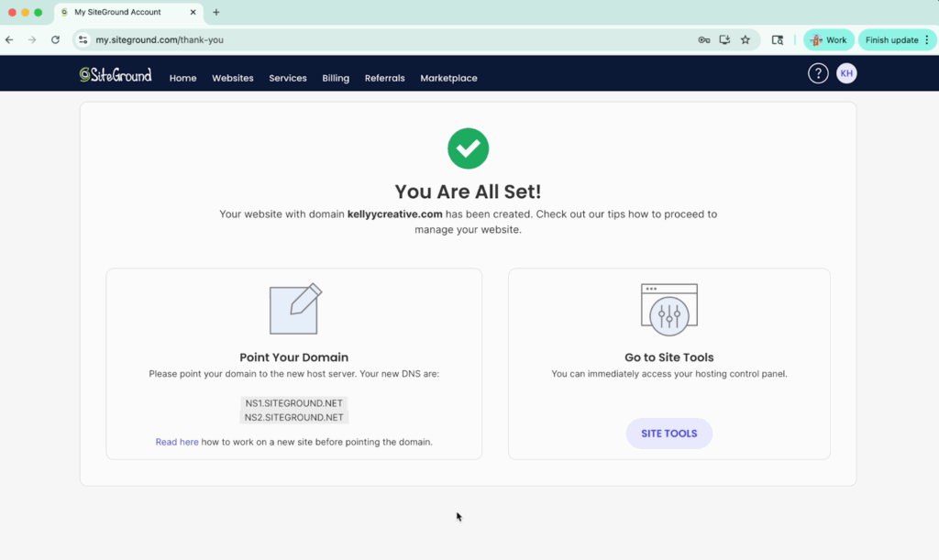Image resolution: width=939 pixels, height=560 pixels.
Task: Open the password manager key icon
Action: click(x=704, y=40)
